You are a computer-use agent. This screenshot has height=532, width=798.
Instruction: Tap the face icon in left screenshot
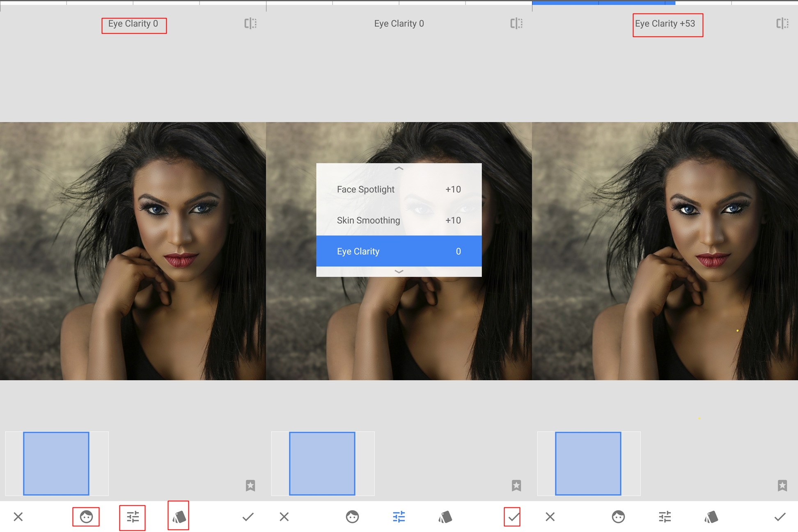(86, 517)
